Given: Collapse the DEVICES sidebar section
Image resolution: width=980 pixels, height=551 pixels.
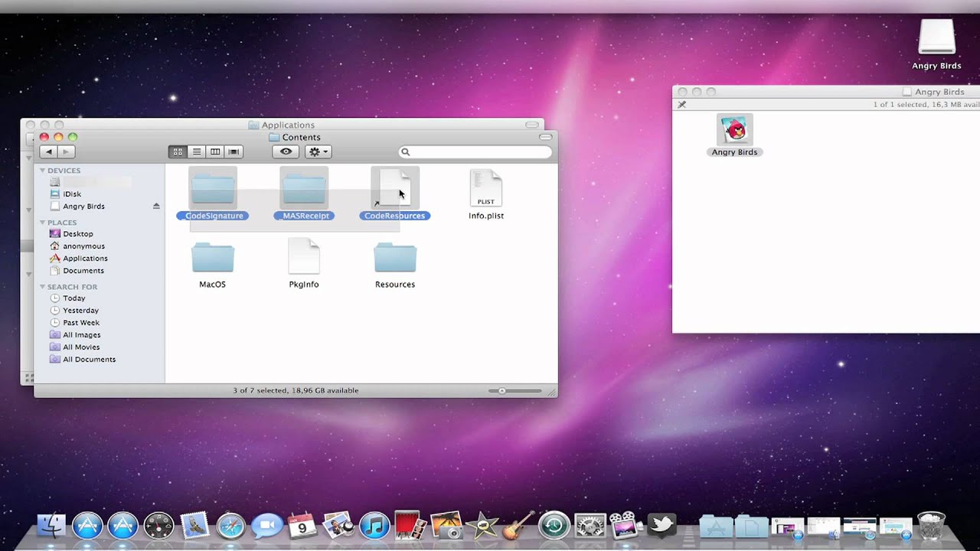Looking at the screenshot, I should (x=43, y=171).
